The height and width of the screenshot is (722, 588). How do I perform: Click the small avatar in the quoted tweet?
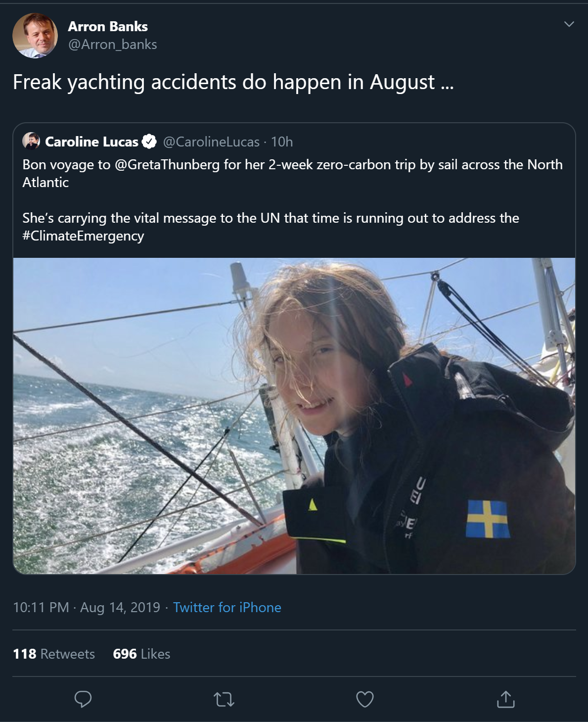pyautogui.click(x=31, y=141)
